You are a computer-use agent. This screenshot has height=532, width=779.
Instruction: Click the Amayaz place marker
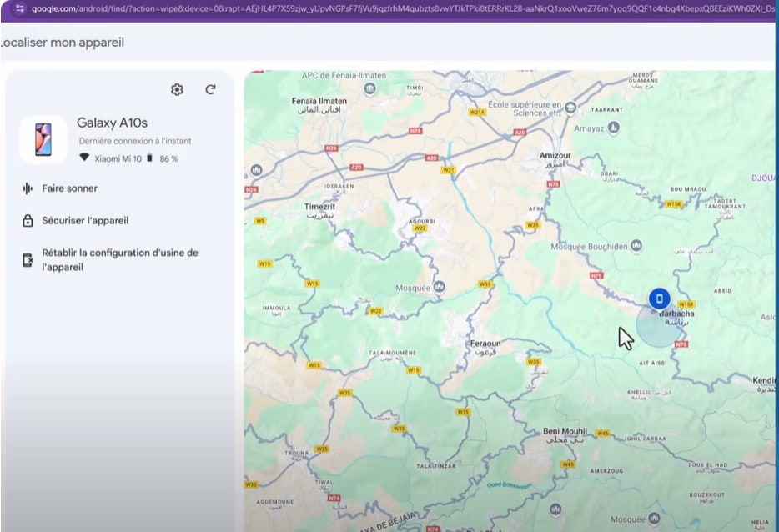pos(614,128)
